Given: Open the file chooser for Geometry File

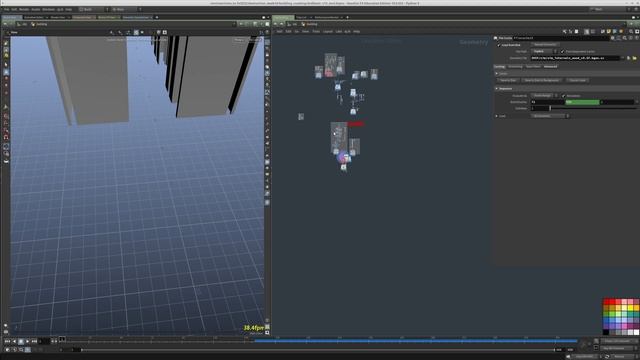Looking at the screenshot, I should click(x=634, y=58).
